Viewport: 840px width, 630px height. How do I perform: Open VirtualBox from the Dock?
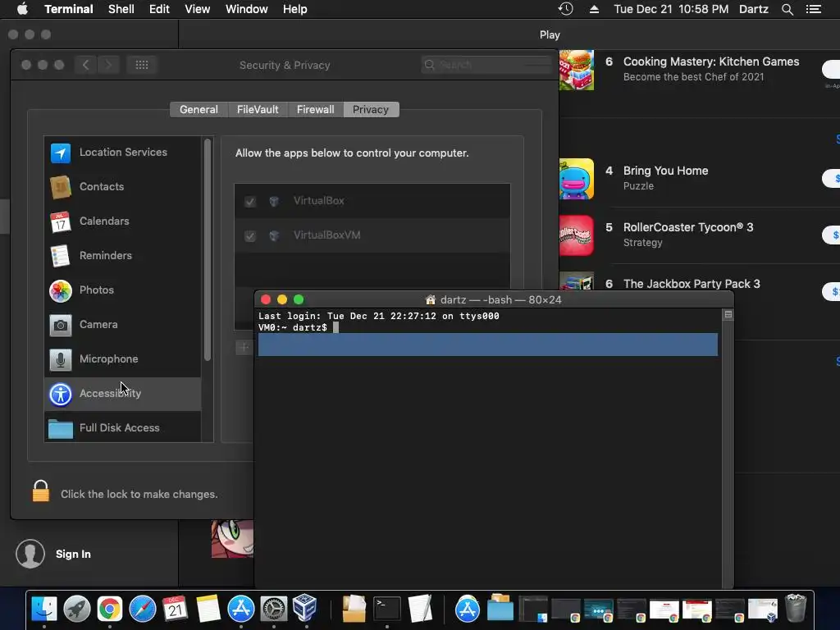pos(305,608)
